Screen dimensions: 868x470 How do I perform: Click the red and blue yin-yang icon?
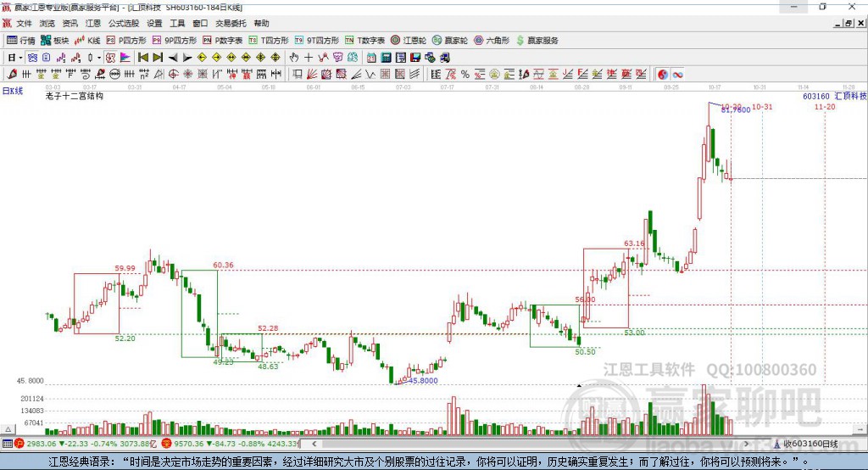663,75
